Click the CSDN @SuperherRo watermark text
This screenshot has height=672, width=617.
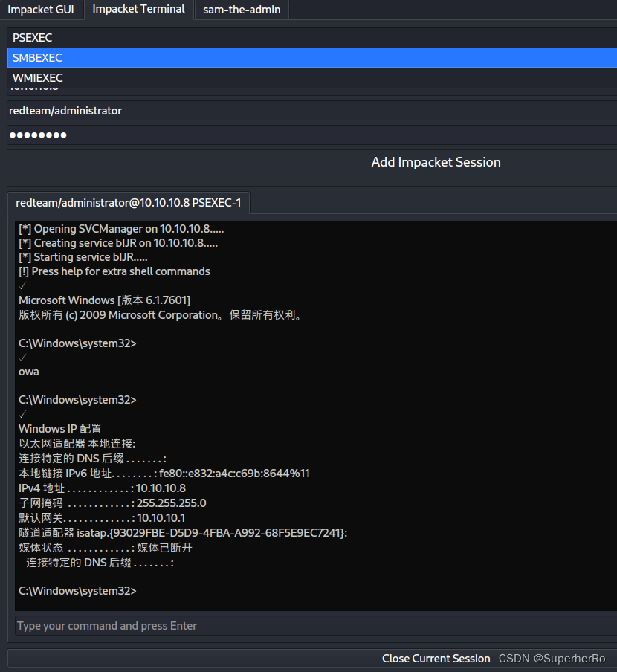pos(552,658)
